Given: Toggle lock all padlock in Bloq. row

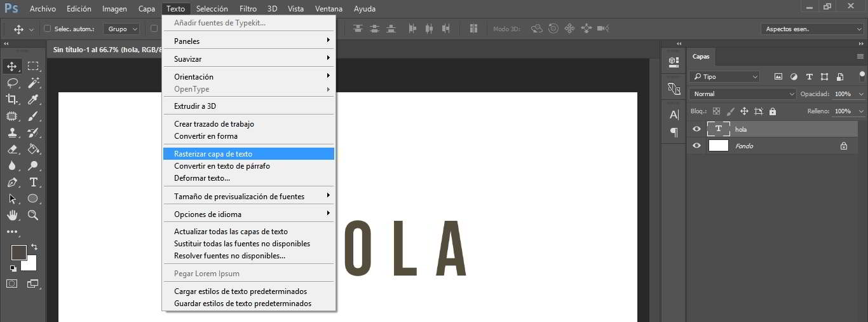Looking at the screenshot, I should click(x=773, y=111).
